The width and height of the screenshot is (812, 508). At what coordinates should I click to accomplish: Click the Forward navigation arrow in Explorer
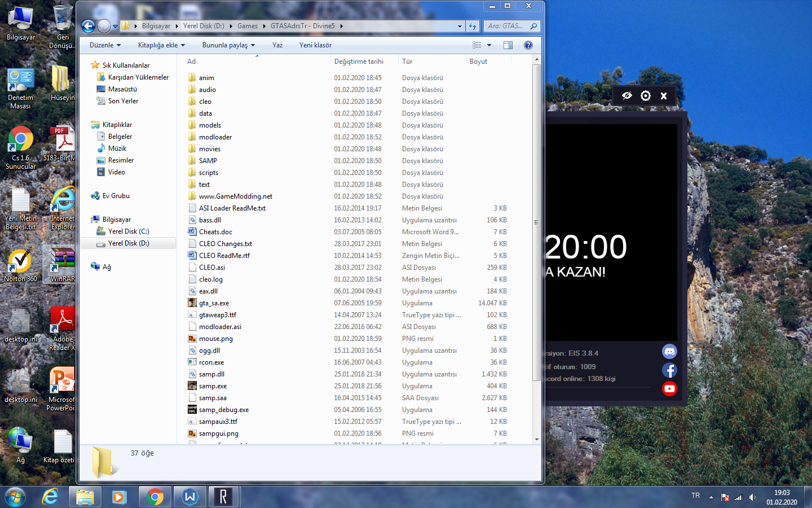pyautogui.click(x=104, y=26)
